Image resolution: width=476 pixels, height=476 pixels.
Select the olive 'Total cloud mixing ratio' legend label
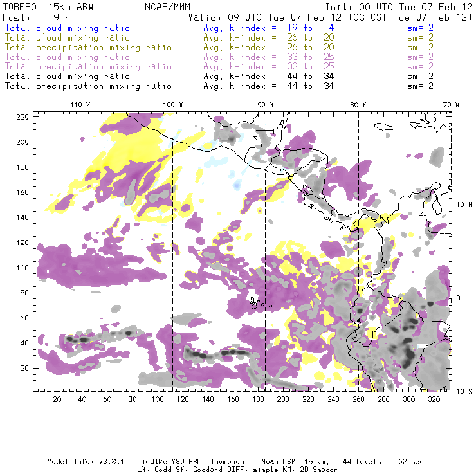pos(68,38)
